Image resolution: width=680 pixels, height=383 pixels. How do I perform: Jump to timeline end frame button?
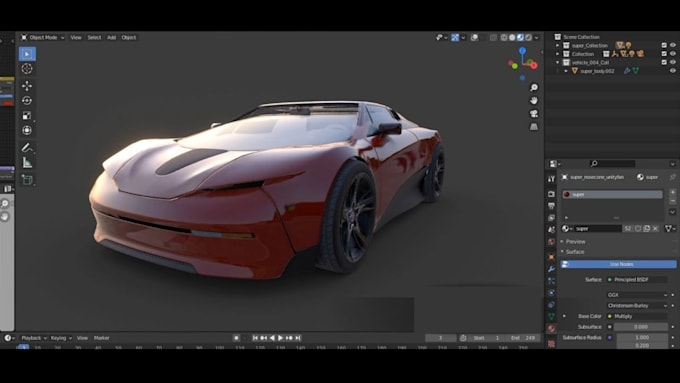(x=298, y=338)
